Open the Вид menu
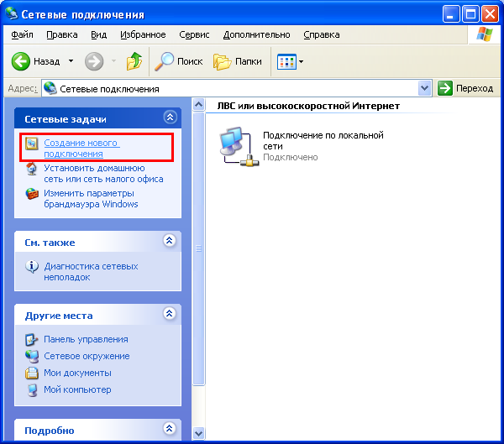504x444 pixels. pos(98,34)
